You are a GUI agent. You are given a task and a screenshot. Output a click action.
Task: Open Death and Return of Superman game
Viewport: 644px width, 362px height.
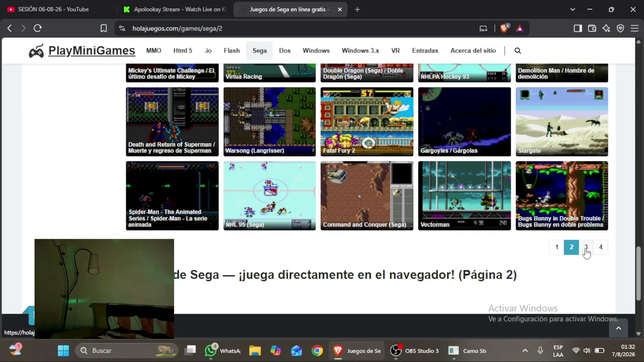(172, 122)
